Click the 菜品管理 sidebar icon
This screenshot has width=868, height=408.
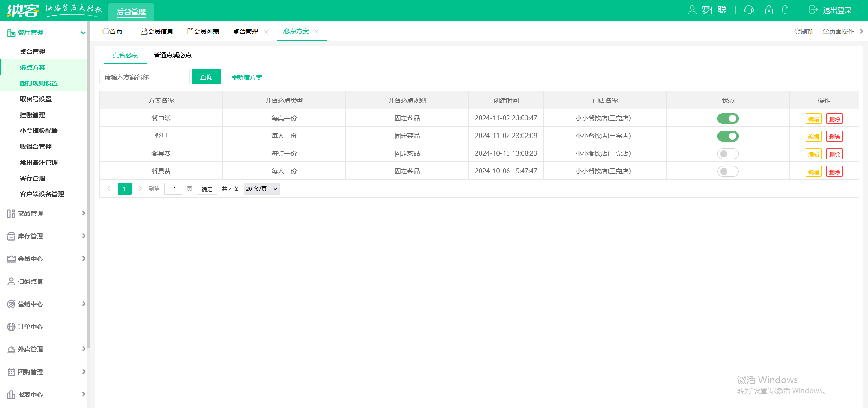tap(11, 213)
